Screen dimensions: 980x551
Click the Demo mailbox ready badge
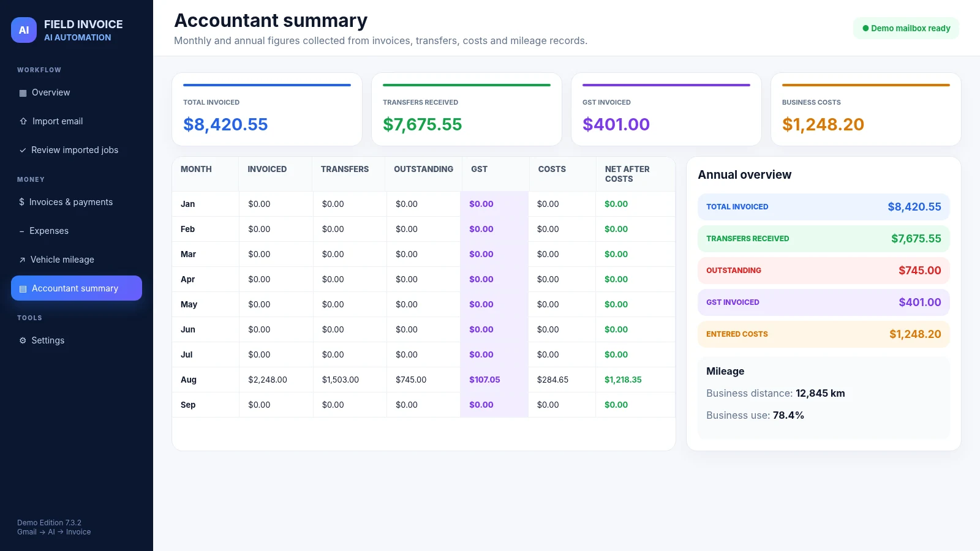pyautogui.click(x=906, y=28)
